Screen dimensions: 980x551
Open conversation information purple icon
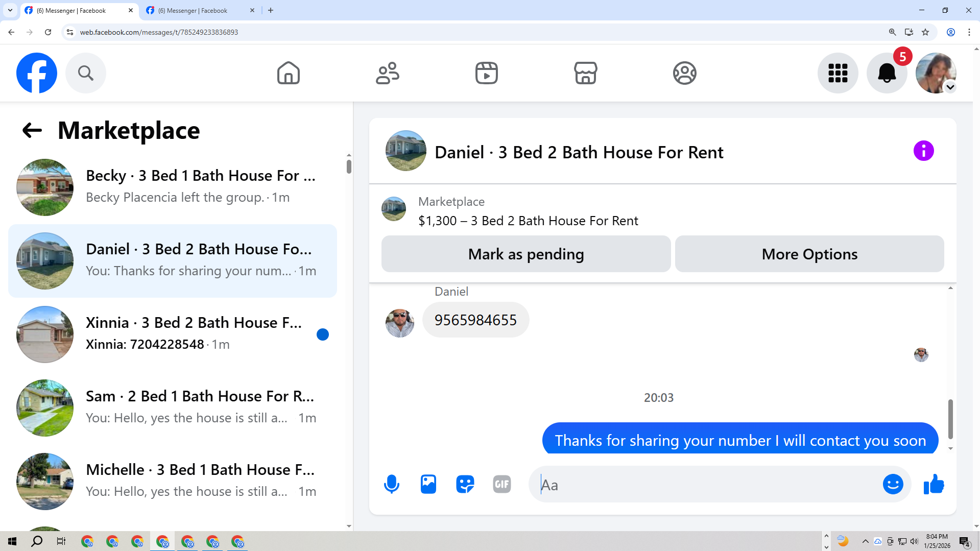pos(924,151)
